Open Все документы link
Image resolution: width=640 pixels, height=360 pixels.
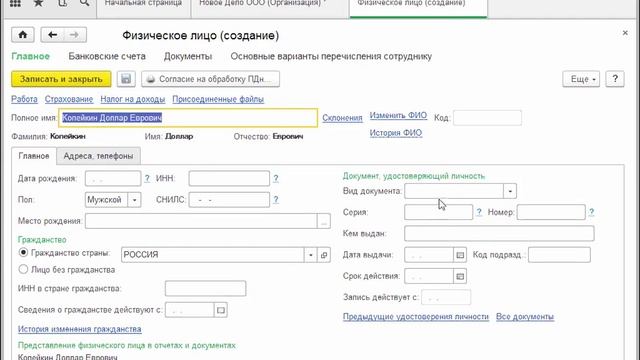(x=525, y=317)
